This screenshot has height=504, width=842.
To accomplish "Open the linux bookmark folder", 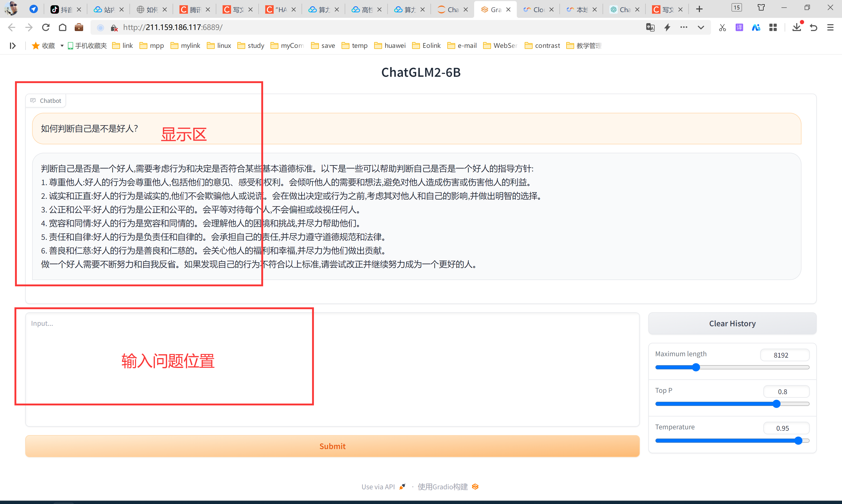I will pyautogui.click(x=219, y=45).
